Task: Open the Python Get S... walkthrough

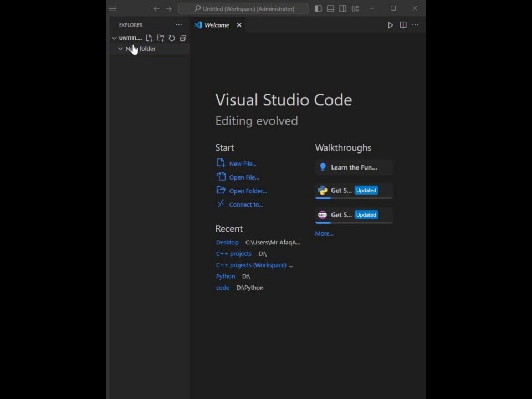Action: [x=354, y=191]
